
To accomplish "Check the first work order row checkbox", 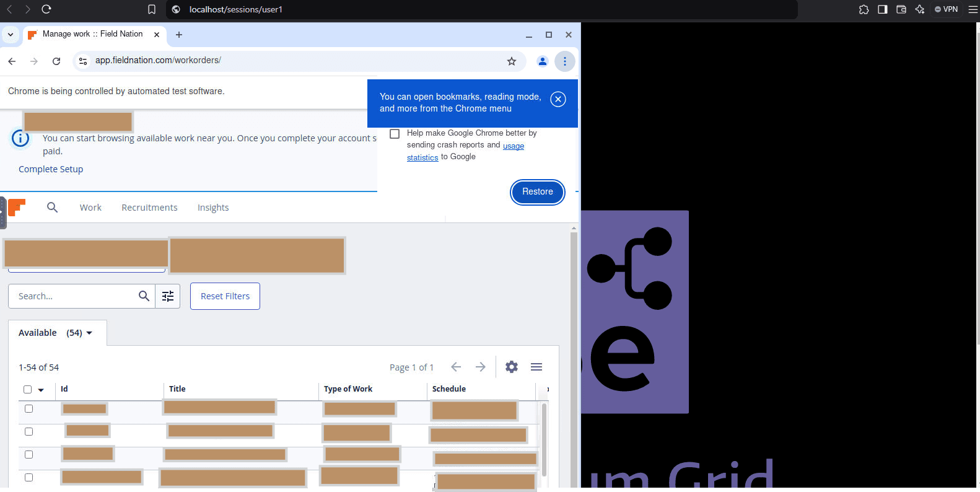I will (x=28, y=409).
